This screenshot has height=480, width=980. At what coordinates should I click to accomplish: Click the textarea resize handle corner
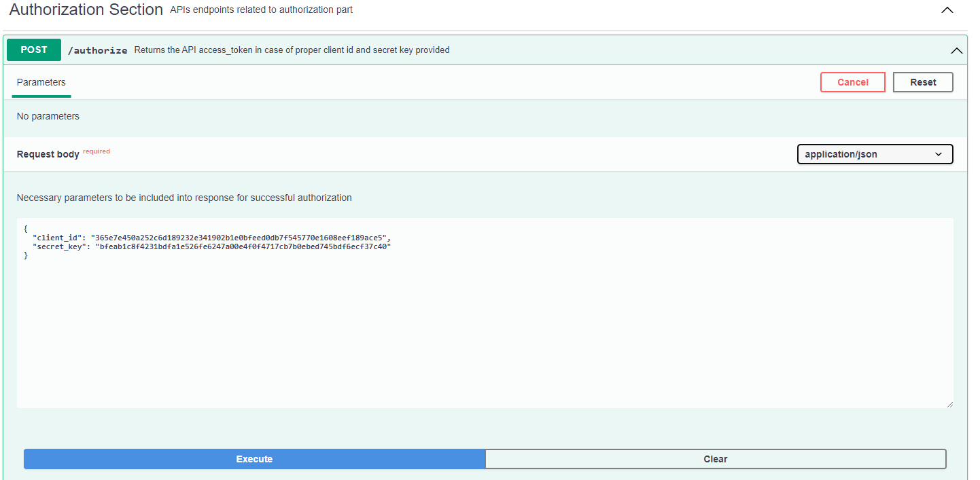[949, 404]
